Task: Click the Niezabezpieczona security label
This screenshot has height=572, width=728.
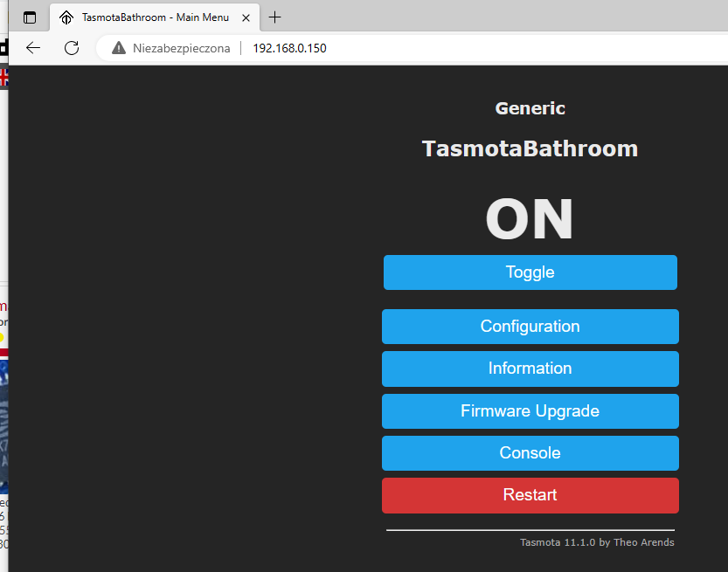Action: click(181, 48)
